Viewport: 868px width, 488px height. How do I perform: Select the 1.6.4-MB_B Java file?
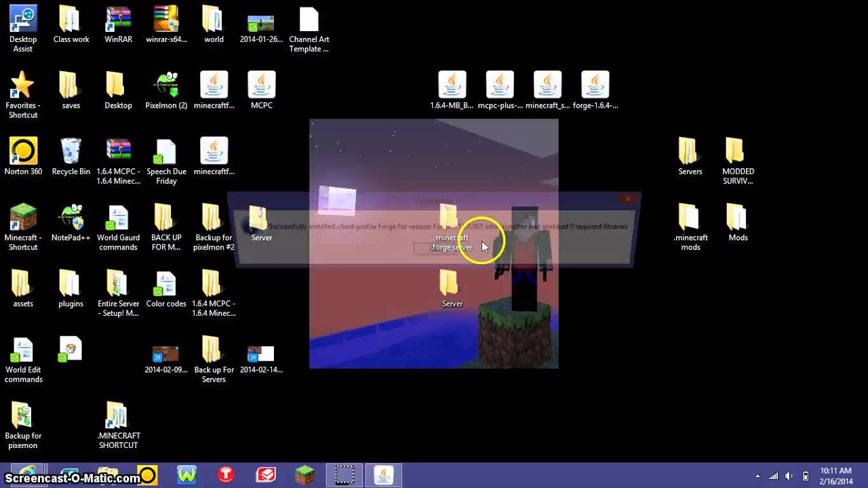pyautogui.click(x=452, y=91)
